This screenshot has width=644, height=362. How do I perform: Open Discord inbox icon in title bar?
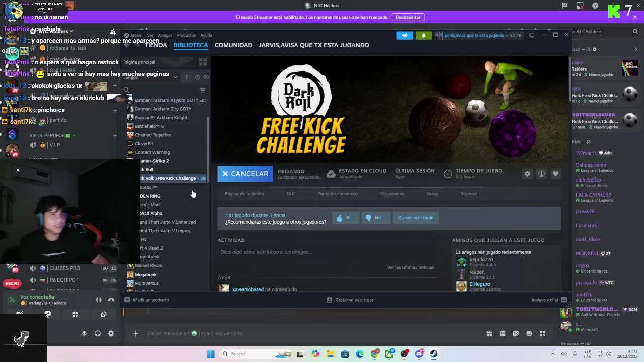580,6
